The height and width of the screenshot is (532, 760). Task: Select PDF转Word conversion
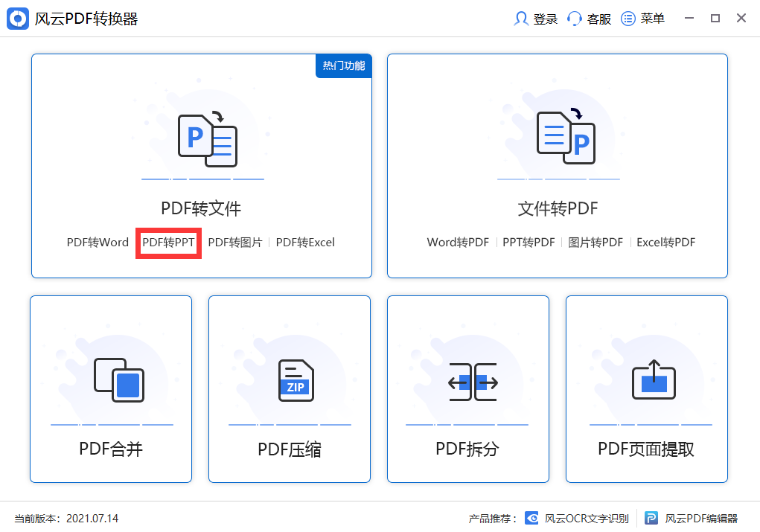pyautogui.click(x=98, y=243)
